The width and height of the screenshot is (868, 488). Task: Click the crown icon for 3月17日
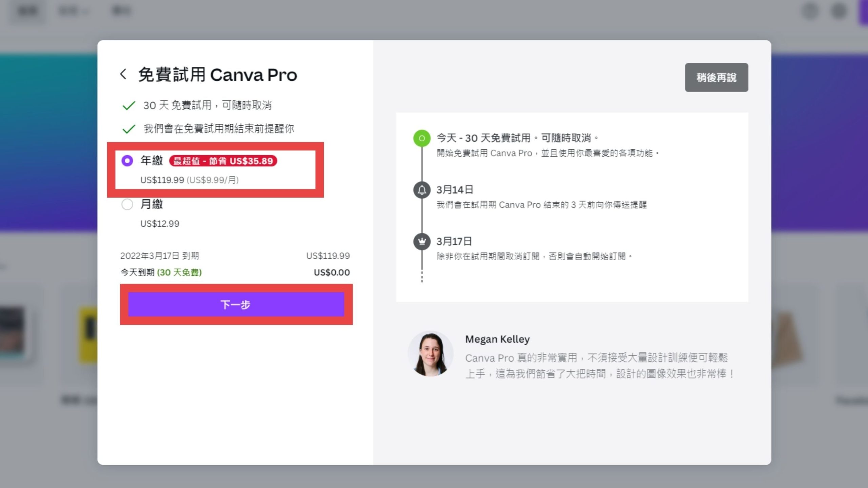(x=422, y=241)
